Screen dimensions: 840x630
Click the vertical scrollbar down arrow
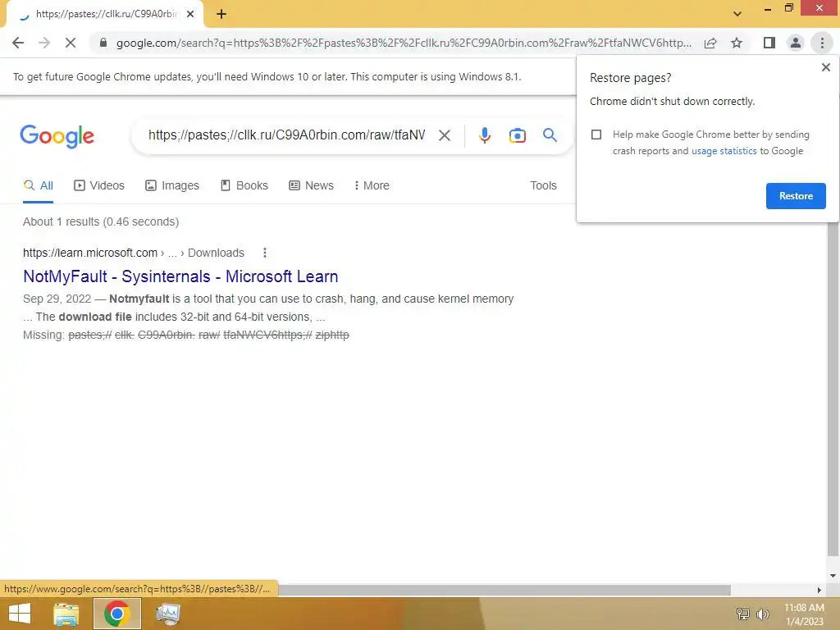tap(833, 576)
